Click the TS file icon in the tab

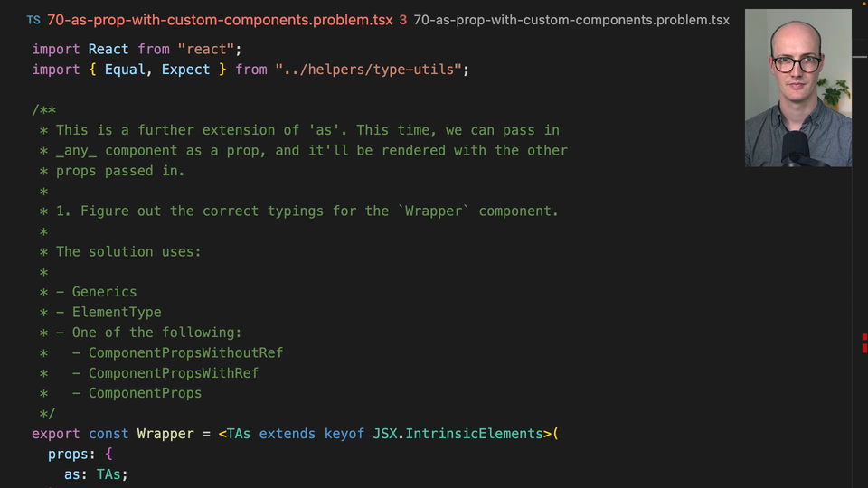(33, 20)
